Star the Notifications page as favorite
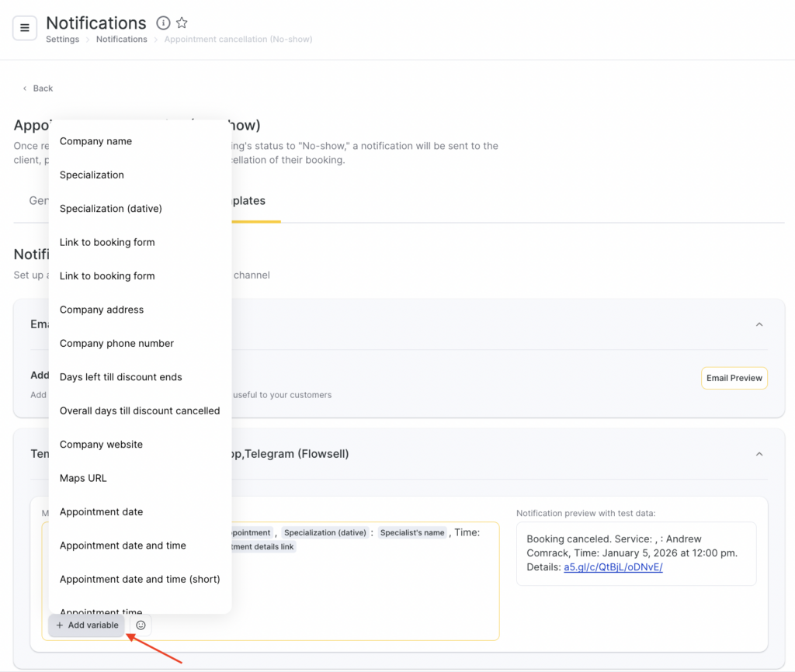795x672 pixels. (x=182, y=23)
